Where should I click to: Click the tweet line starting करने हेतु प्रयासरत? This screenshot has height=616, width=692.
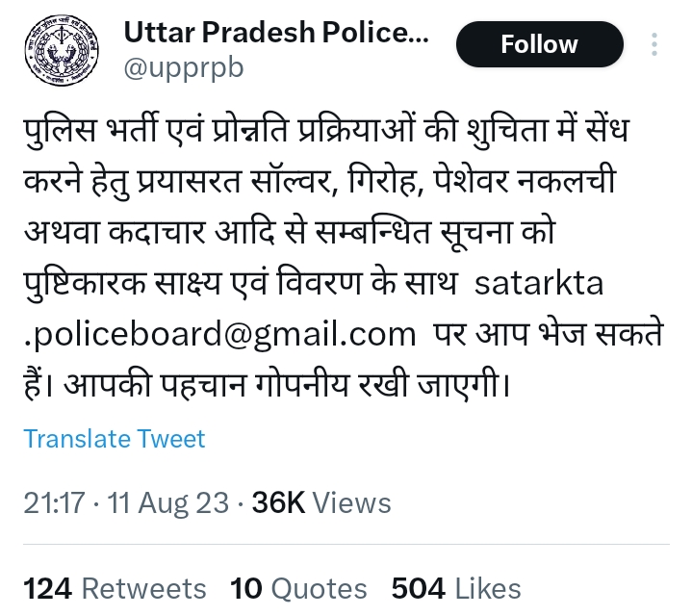[320, 181]
